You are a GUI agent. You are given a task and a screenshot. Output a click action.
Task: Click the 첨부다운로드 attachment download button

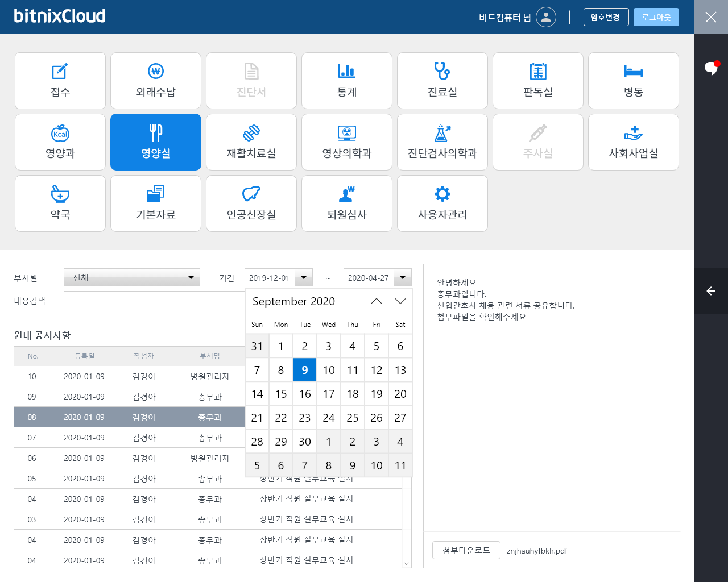[466, 550]
